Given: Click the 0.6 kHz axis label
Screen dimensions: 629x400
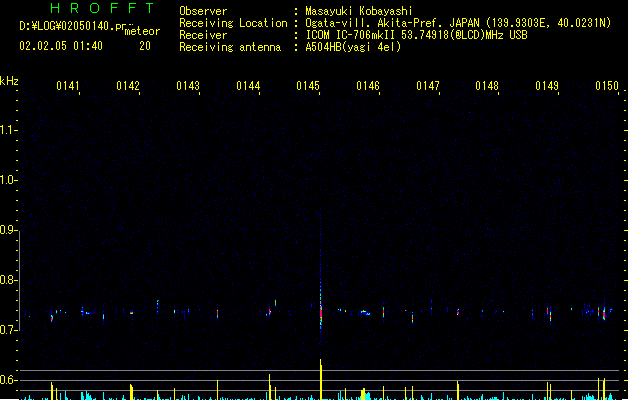Looking at the screenshot, I should 7,380.
